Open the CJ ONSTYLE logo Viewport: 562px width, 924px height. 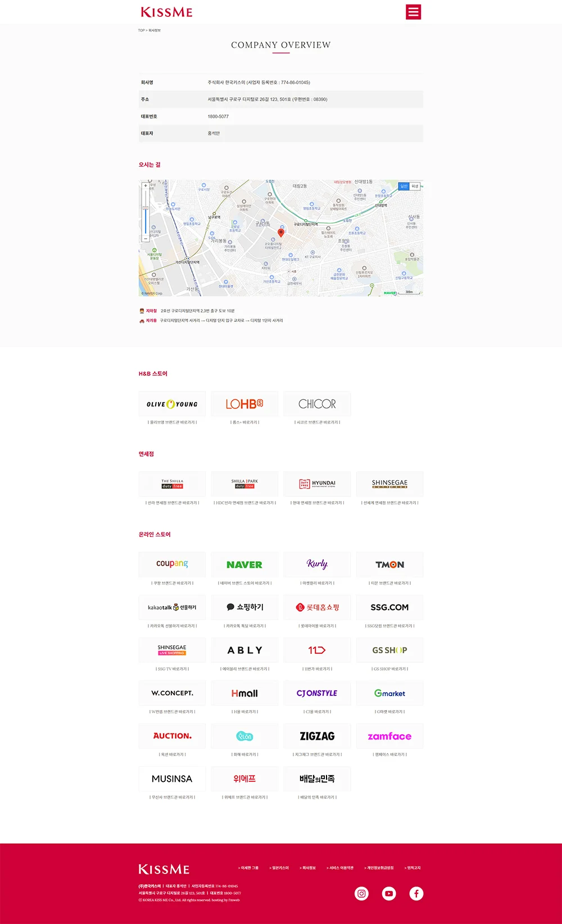tap(317, 693)
